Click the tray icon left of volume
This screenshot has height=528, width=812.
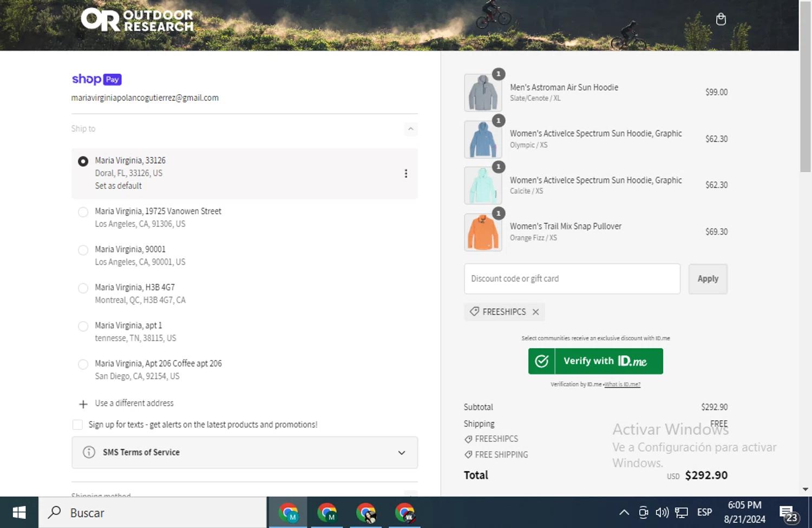click(x=643, y=512)
